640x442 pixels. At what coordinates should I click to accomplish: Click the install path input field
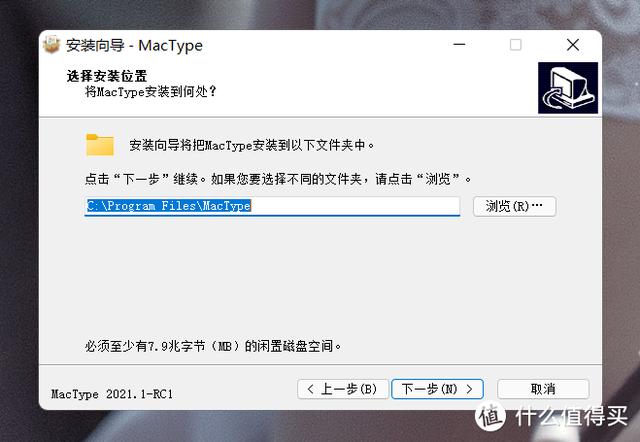point(272,206)
